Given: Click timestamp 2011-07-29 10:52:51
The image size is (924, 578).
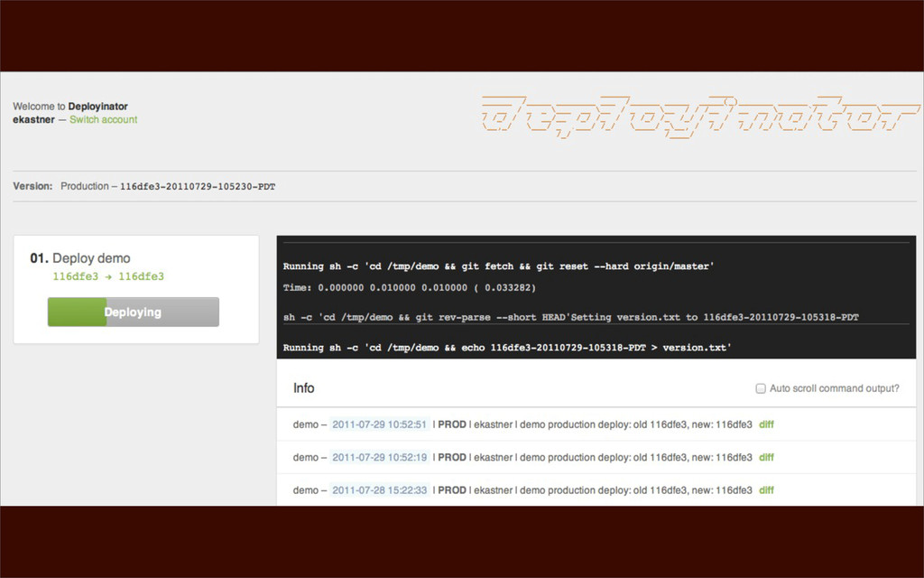Looking at the screenshot, I should [380, 424].
